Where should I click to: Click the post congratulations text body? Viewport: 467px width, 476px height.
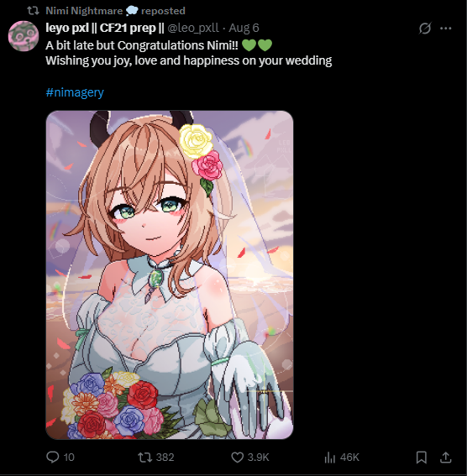[188, 53]
